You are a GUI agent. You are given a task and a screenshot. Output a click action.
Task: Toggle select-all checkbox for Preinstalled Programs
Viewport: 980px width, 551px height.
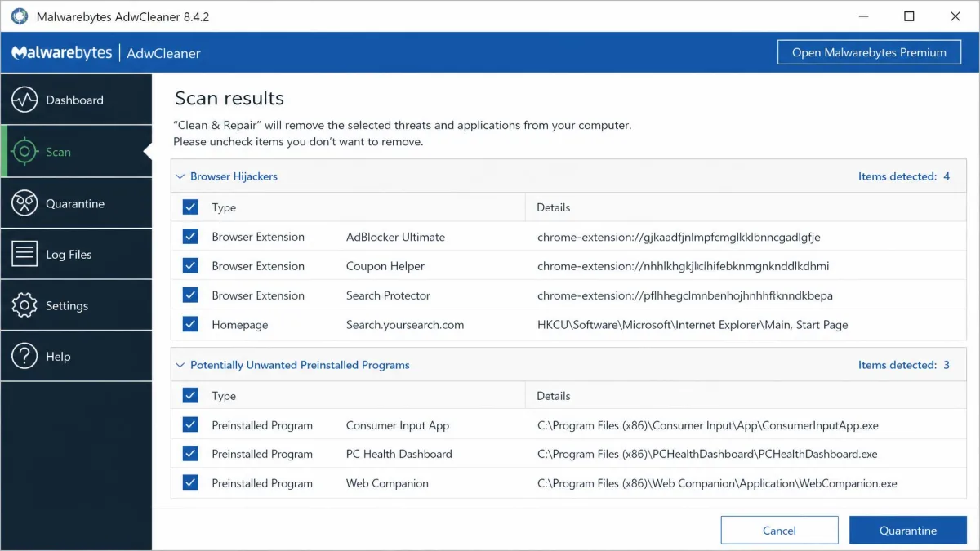click(x=190, y=396)
